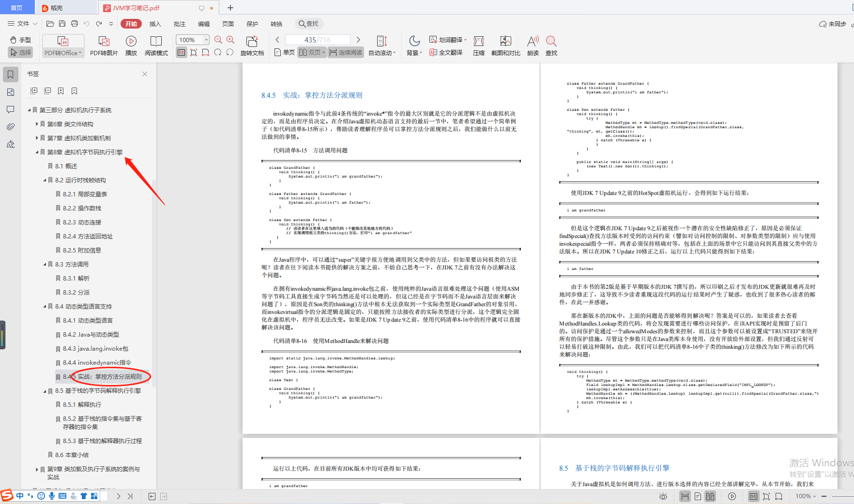The width and height of the screenshot is (854, 504).
Task: Click the add bookmark icon
Action: [61, 91]
